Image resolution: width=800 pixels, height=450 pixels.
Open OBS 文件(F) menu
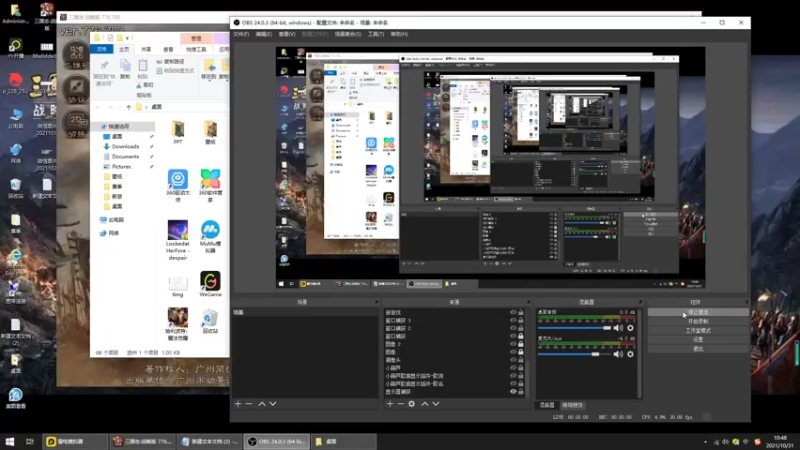point(241,34)
